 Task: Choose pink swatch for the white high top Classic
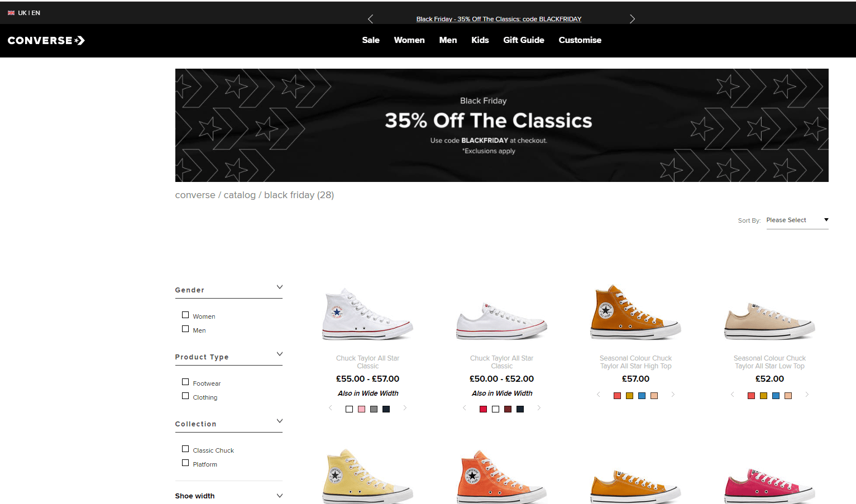tap(361, 409)
